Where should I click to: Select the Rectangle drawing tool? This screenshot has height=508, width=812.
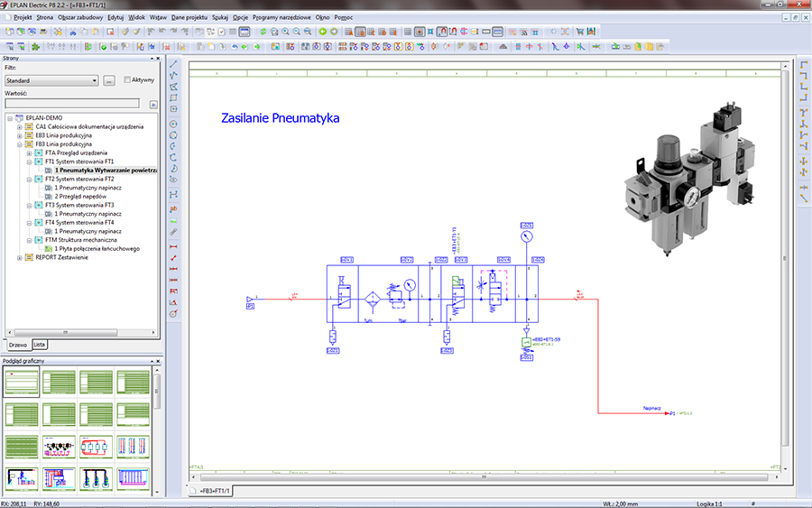tap(173, 97)
